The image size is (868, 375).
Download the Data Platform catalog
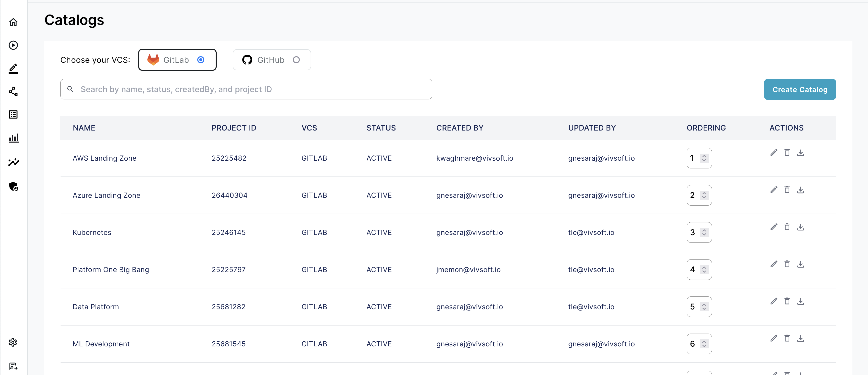click(x=801, y=301)
